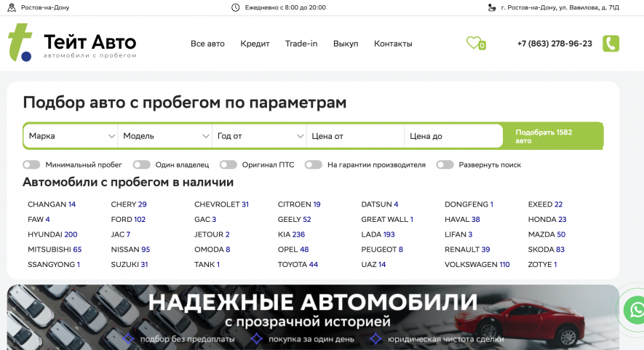Open HYUNDAI 200 brand link
The height and width of the screenshot is (350, 644).
tap(52, 234)
